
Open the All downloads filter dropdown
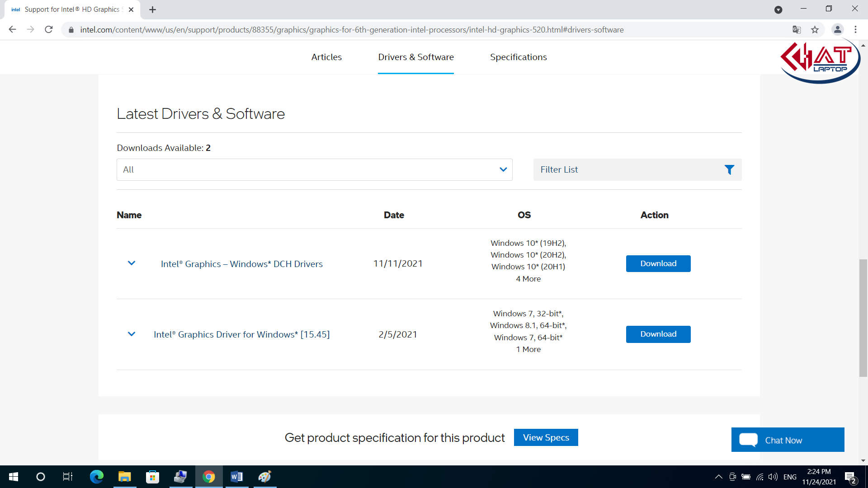pos(314,169)
